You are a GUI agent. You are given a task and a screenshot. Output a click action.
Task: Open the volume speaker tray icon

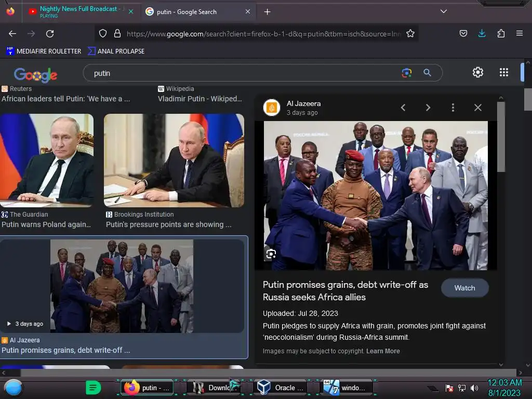(x=474, y=388)
